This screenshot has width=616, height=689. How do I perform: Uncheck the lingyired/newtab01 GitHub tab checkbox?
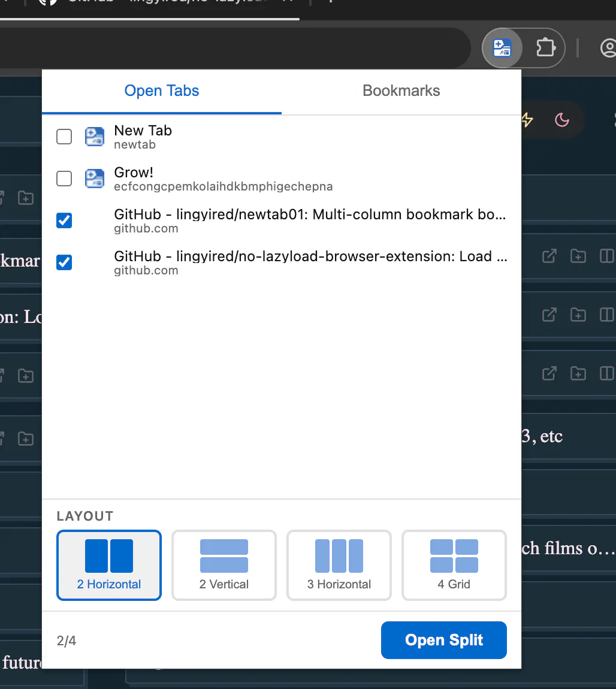click(x=64, y=220)
